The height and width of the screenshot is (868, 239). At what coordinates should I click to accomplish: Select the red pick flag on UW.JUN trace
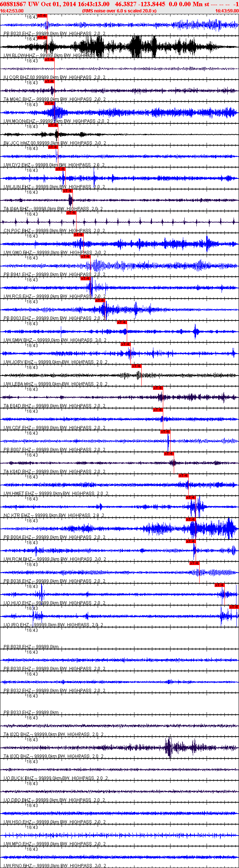pyautogui.click(x=60, y=169)
